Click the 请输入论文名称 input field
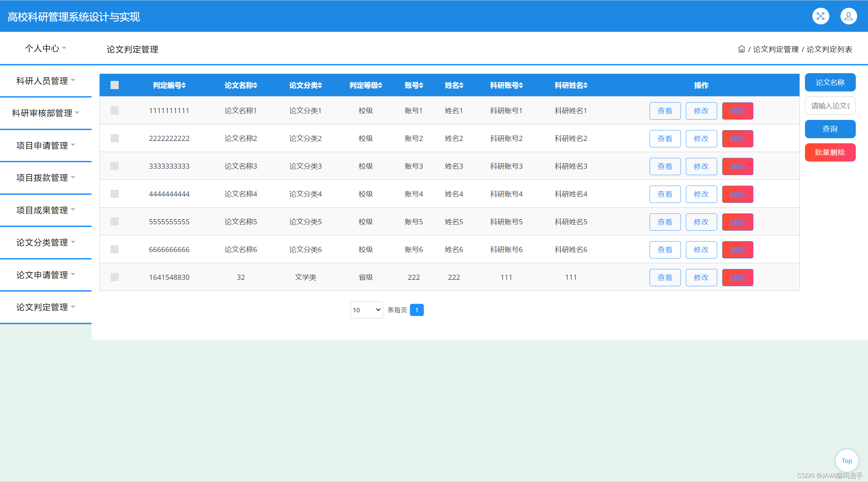868x482 pixels. [830, 106]
